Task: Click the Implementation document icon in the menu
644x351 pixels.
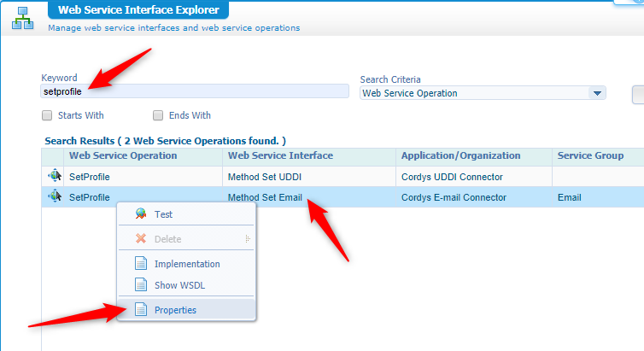Action: coord(140,264)
